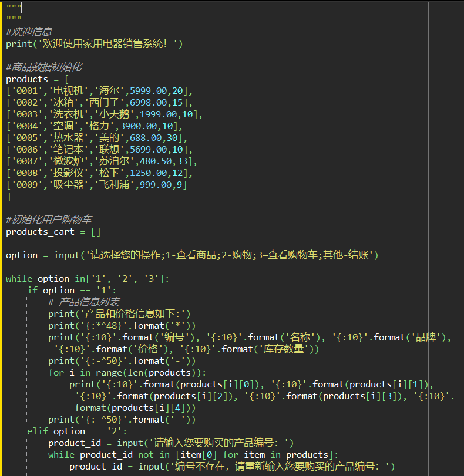Click the '编号不存在' re-input prompt line
464x476 pixels.
[232, 467]
